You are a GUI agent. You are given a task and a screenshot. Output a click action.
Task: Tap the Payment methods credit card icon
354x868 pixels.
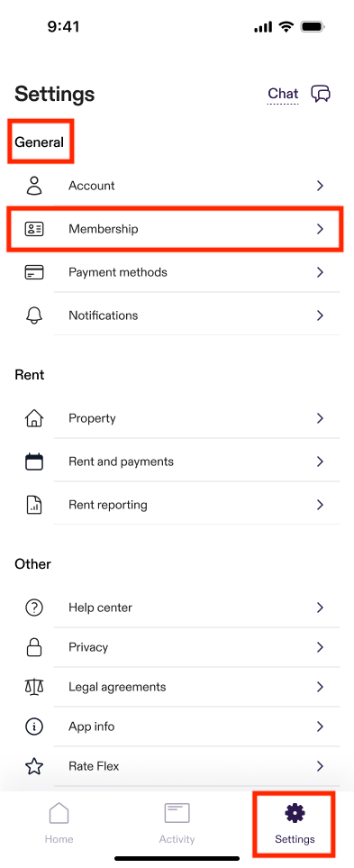point(34,272)
